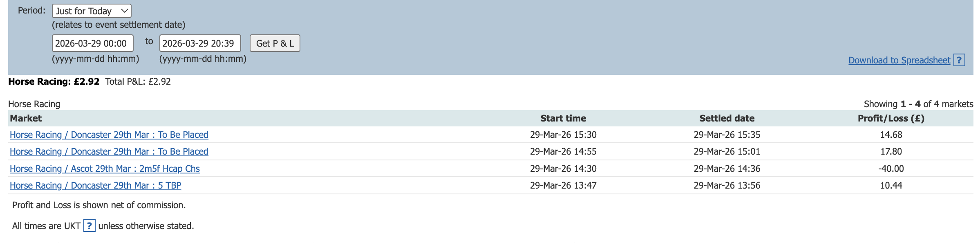Image resolution: width=980 pixels, height=243 pixels.
Task: Click the Showing 1 - 4 of 4 markets text
Action: [x=918, y=104]
